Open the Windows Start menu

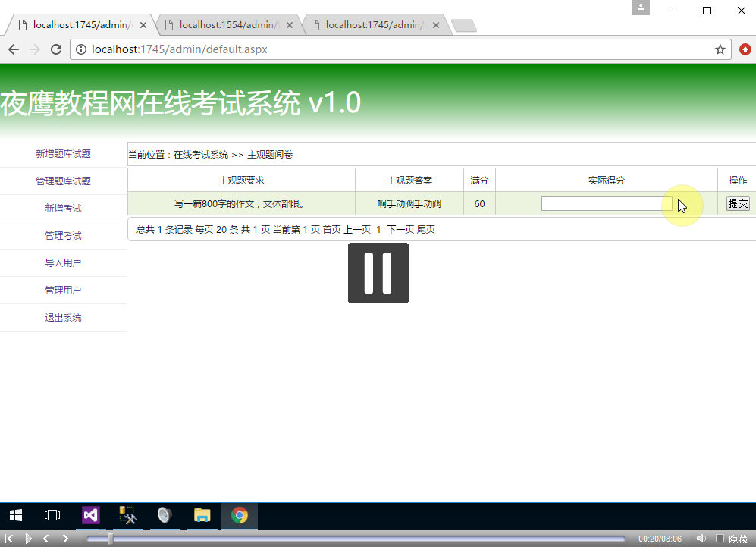[15, 515]
